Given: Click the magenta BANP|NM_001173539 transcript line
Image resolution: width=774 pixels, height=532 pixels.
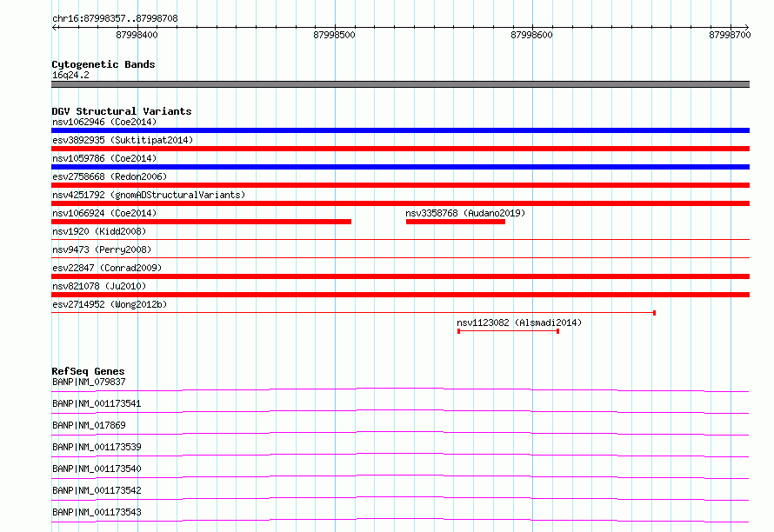Looking at the screenshot, I should coord(400,455).
